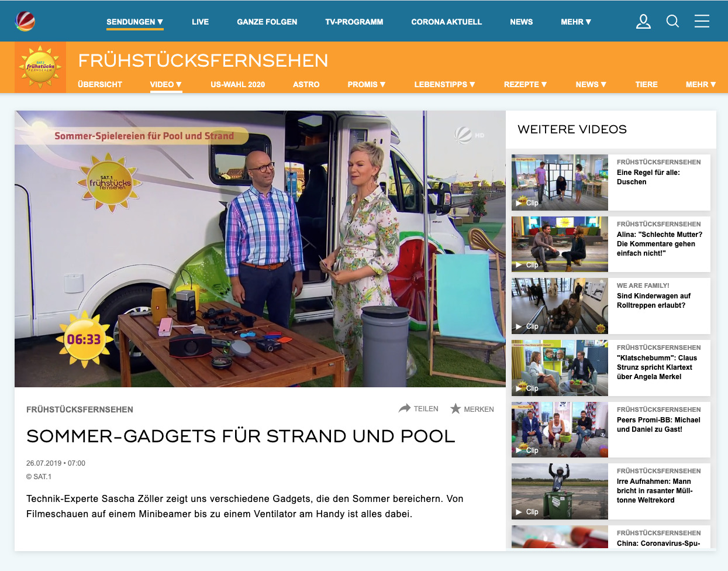Click the search magnifier icon

tap(672, 22)
